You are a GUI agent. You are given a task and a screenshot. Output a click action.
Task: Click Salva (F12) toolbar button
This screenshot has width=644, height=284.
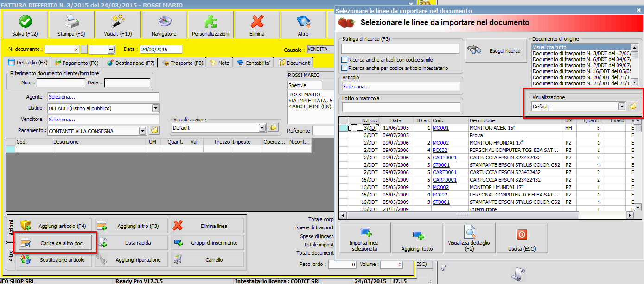pyautogui.click(x=25, y=25)
